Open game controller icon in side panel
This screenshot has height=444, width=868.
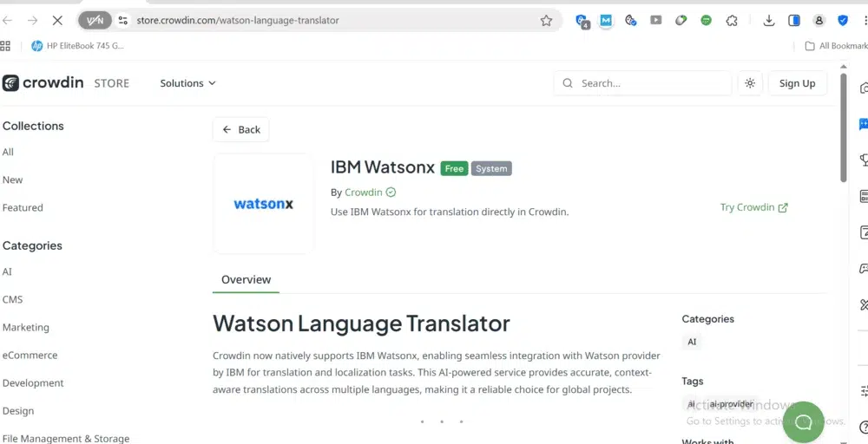click(864, 269)
